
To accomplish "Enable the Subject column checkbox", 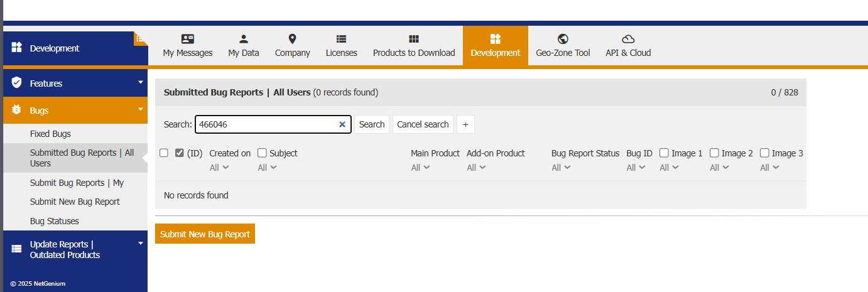I will 263,153.
